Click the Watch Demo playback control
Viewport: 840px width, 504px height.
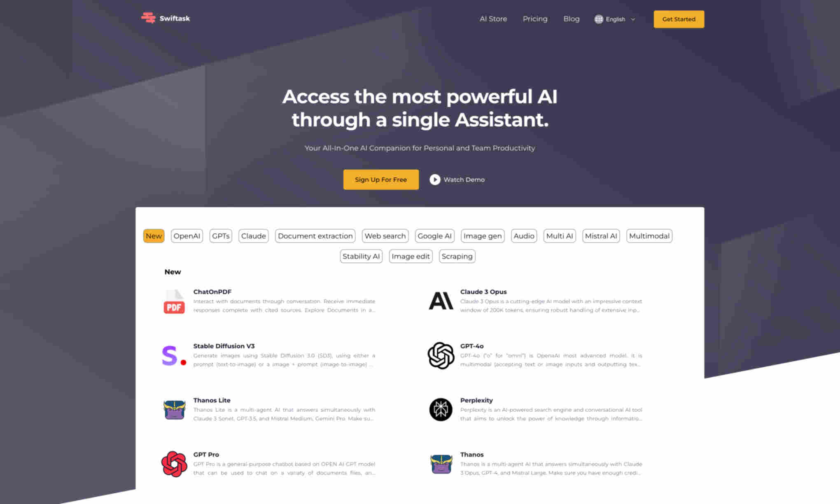[x=434, y=180]
